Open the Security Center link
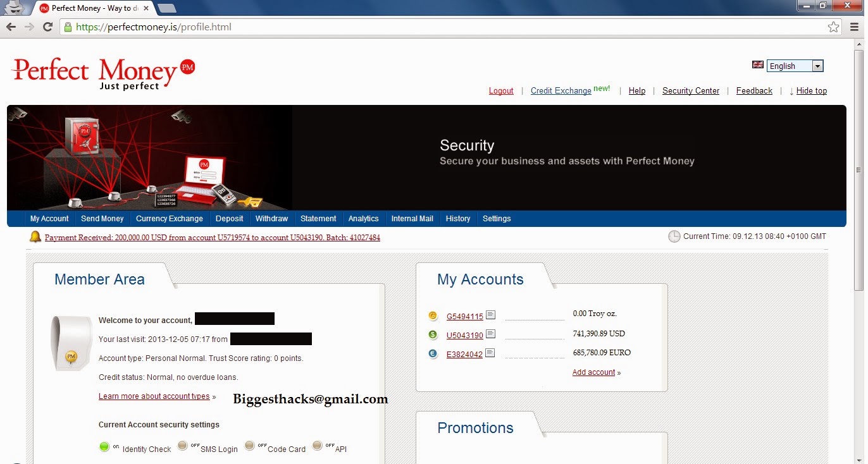The height and width of the screenshot is (464, 868). (691, 91)
